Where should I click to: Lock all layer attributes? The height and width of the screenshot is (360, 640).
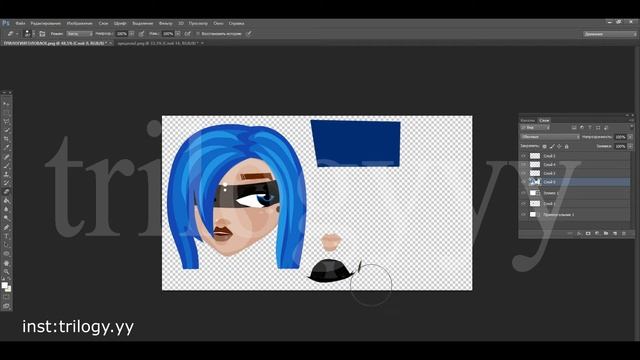pyautogui.click(x=567, y=146)
